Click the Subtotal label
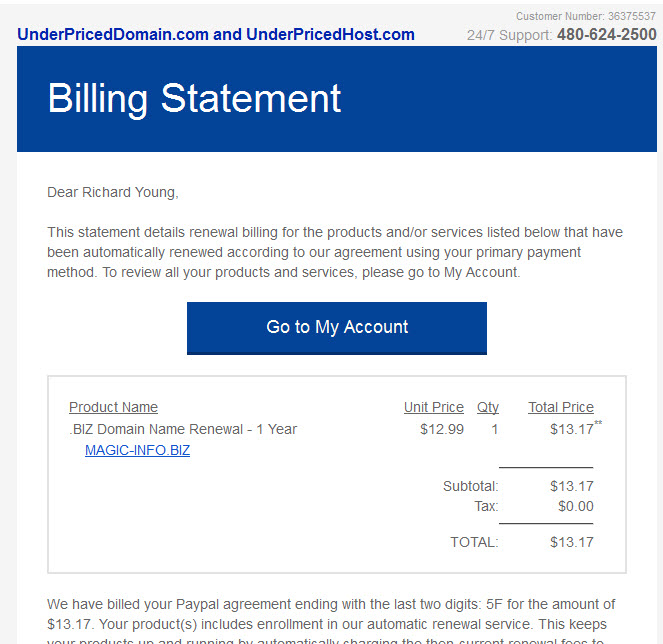This screenshot has height=644, width=663. pos(471,486)
